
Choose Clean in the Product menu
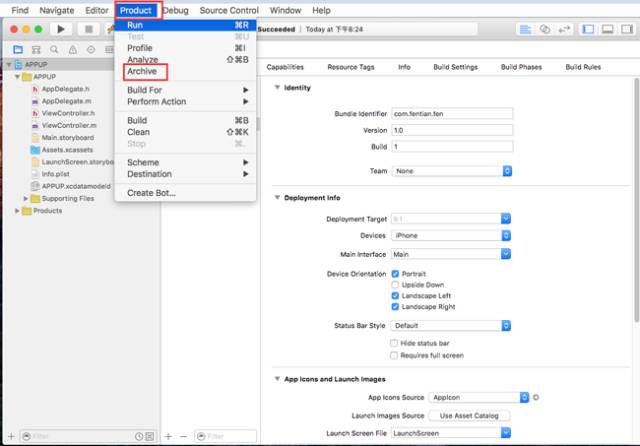click(139, 132)
